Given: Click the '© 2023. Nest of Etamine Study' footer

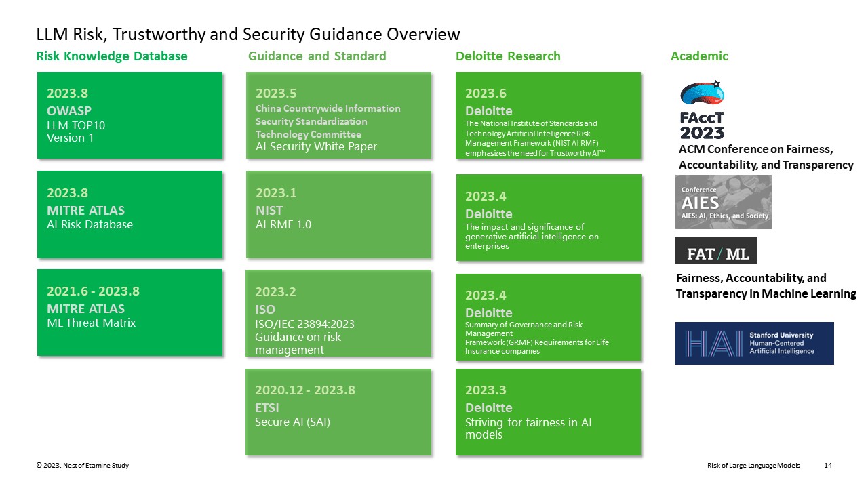Looking at the screenshot, I should point(83,466).
